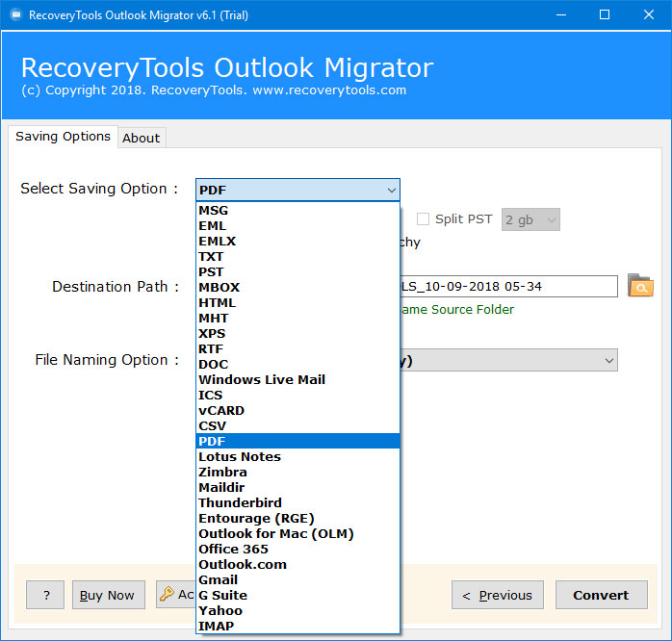Select the Saving Options tab

pyautogui.click(x=63, y=137)
